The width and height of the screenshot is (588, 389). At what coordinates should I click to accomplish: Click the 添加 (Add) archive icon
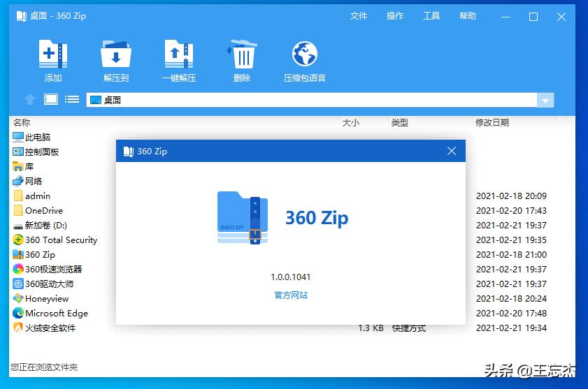tap(53, 54)
